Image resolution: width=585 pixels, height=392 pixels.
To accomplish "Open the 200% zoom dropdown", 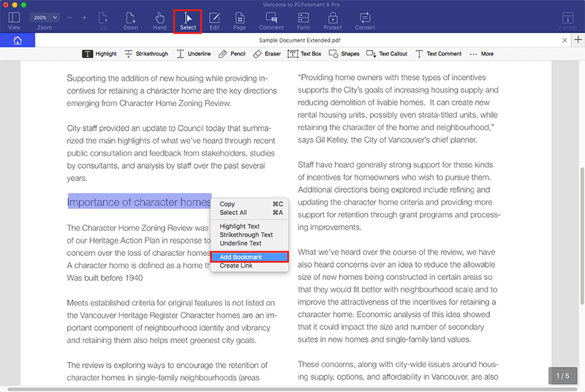I will [45, 18].
